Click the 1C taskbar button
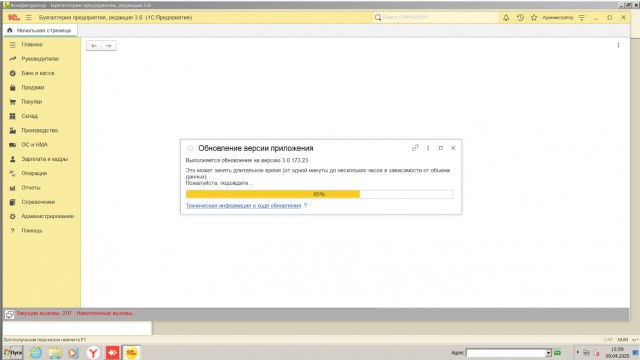The height and width of the screenshot is (360, 640). 131,352
